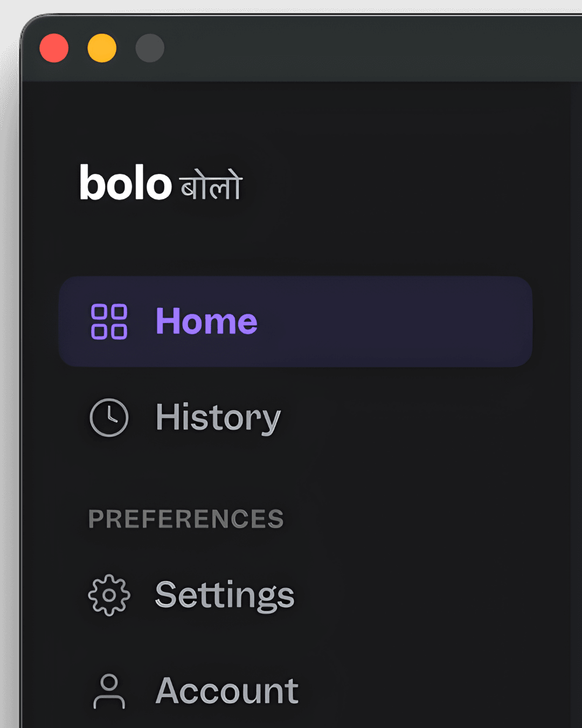This screenshot has width=582, height=728.
Task: Click the yellow minimize traffic light button
Action: coord(102,49)
